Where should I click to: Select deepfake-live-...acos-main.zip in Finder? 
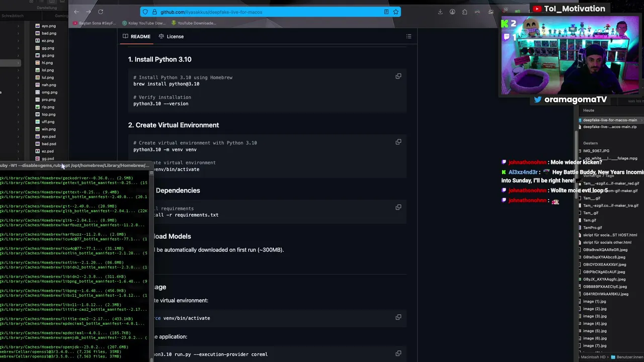pos(609,127)
